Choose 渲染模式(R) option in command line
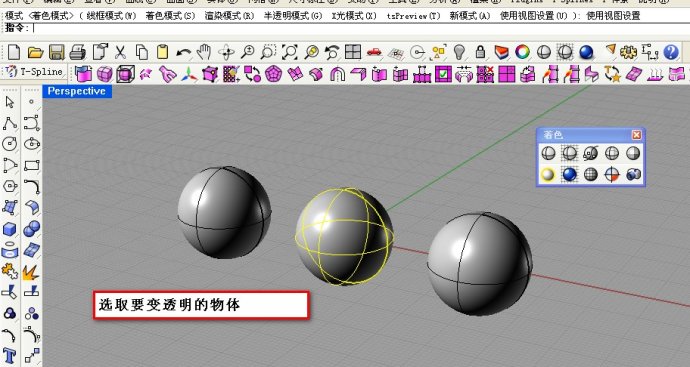 230,16
